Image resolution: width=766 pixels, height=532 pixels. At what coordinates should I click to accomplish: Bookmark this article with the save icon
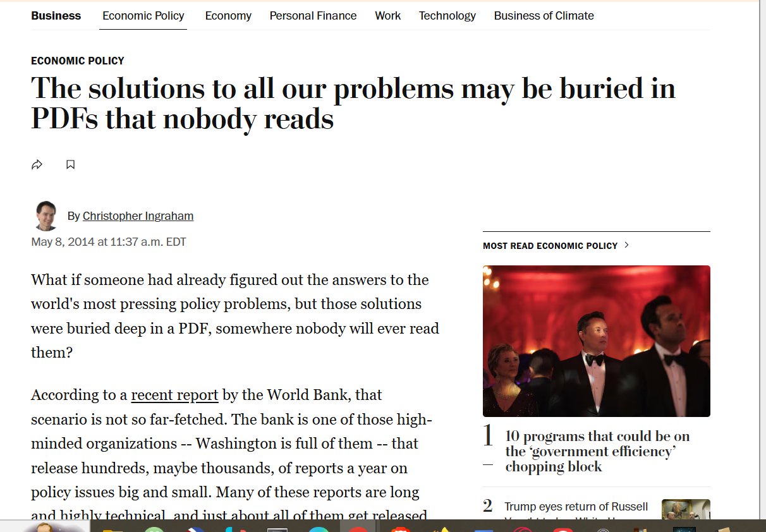[x=71, y=165]
